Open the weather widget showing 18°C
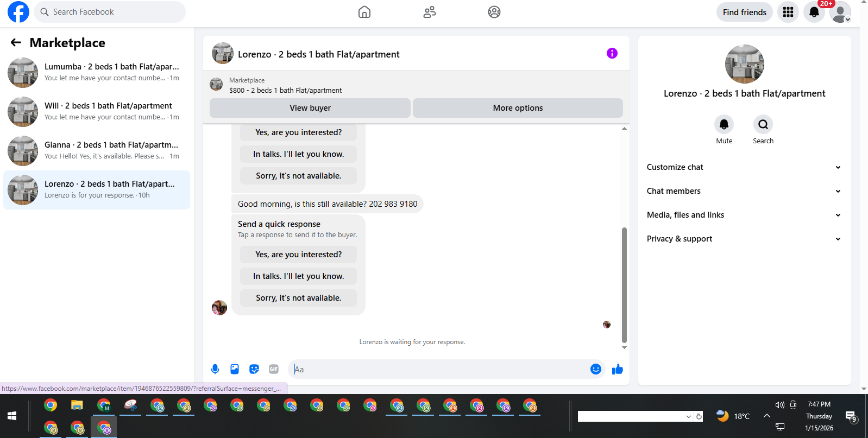 click(733, 416)
